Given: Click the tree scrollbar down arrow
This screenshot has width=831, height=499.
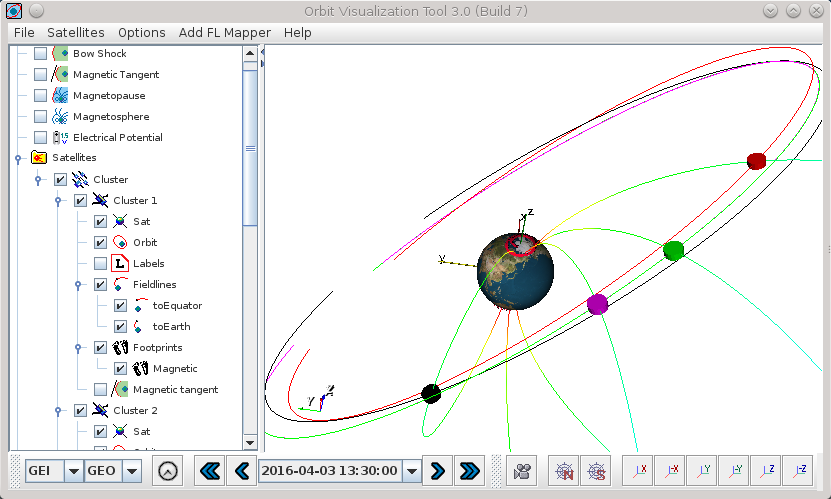Looking at the screenshot, I should pos(251,443).
